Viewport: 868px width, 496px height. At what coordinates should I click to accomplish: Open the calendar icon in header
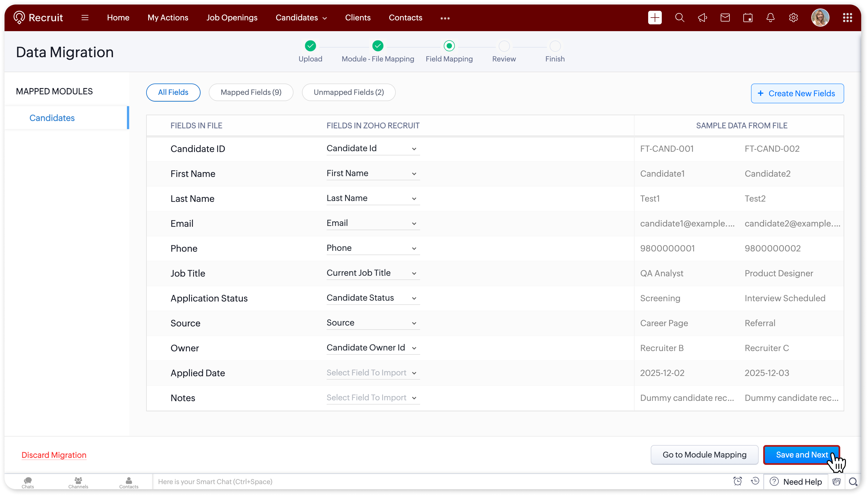coord(748,18)
